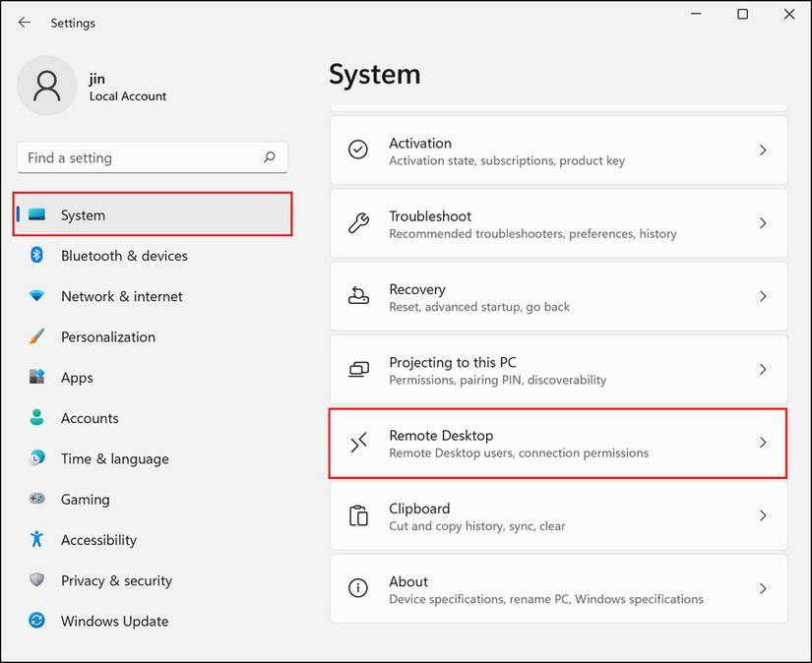Viewport: 812px width, 663px height.
Task: Open Remote Desktop chevron arrow
Action: pos(762,443)
